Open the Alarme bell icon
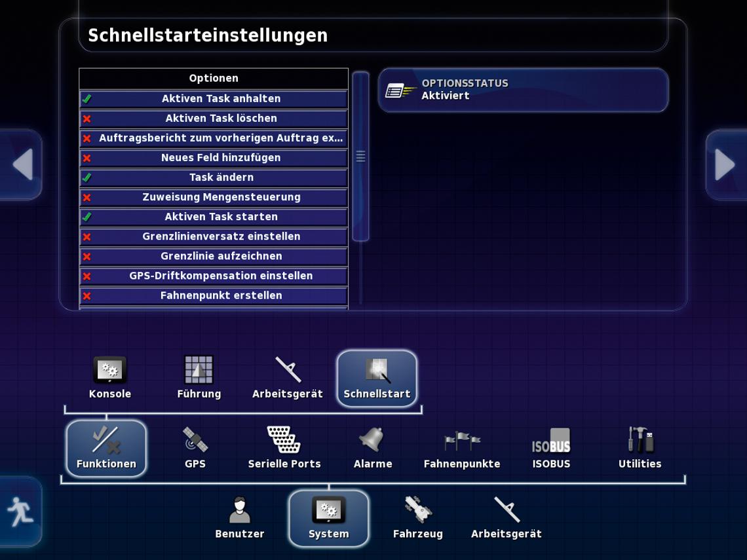The image size is (747, 560). (x=373, y=447)
